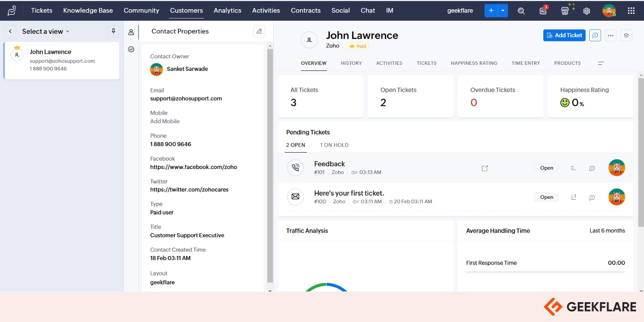Click the overview page scrollbar
This screenshot has height=322, width=644.
[641, 152]
